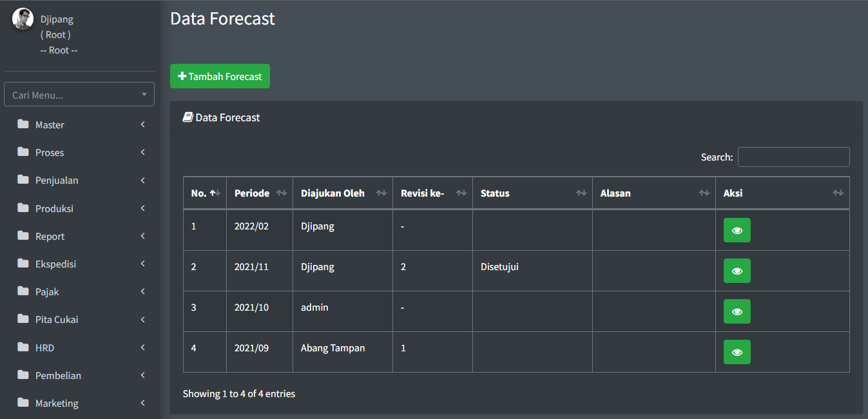Click the Tambah Forecast button
The height and width of the screenshot is (419, 868).
pos(220,76)
